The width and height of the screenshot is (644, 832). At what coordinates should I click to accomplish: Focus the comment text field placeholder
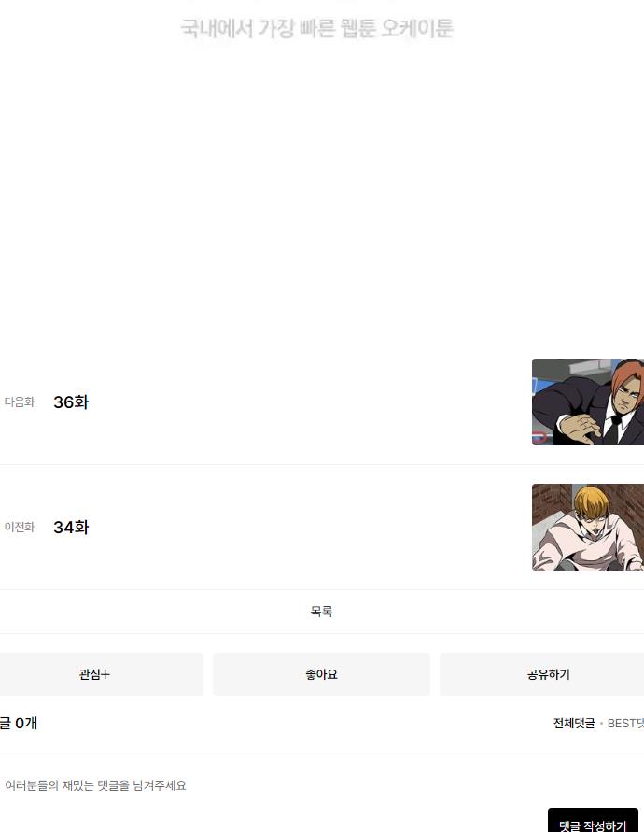pyautogui.click(x=95, y=785)
